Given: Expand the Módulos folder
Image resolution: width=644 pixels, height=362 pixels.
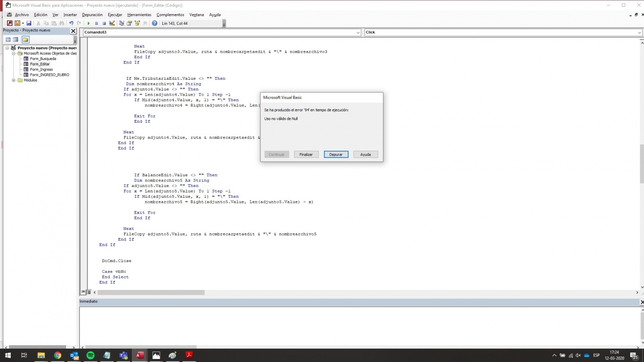Looking at the screenshot, I should coord(14,80).
